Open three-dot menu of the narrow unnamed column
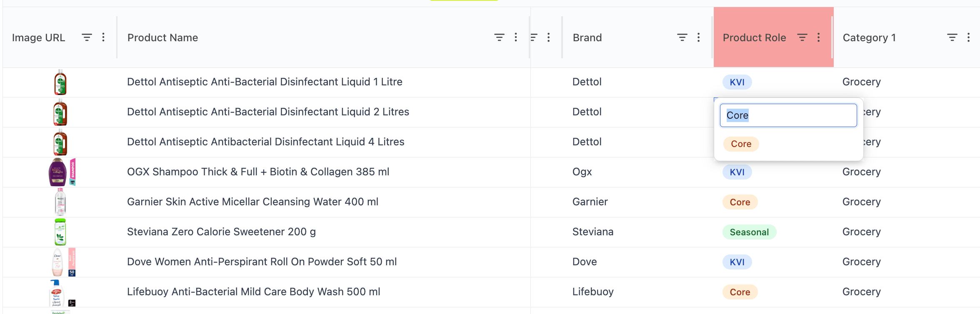This screenshot has height=314, width=980. pos(549,37)
